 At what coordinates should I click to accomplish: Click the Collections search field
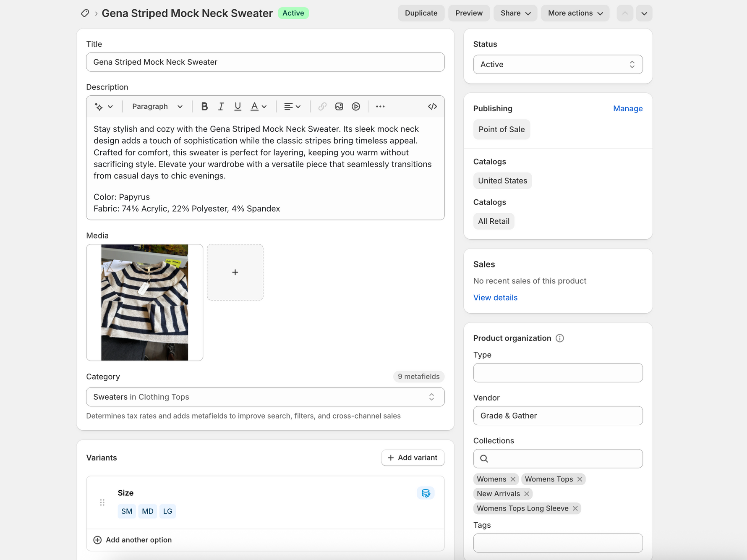(x=558, y=459)
